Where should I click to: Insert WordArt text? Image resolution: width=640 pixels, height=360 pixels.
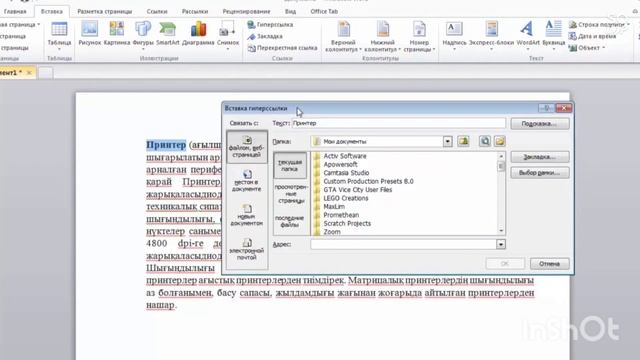(528, 35)
